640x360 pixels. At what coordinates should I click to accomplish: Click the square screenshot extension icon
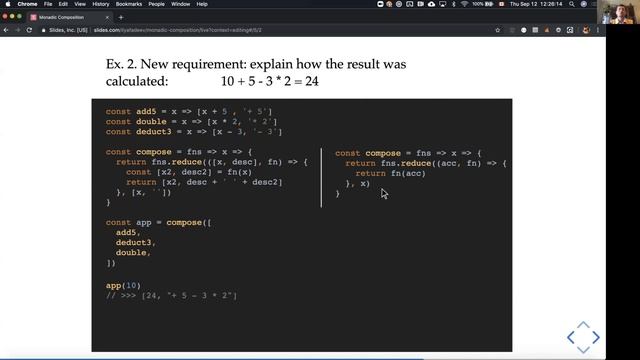point(570,30)
